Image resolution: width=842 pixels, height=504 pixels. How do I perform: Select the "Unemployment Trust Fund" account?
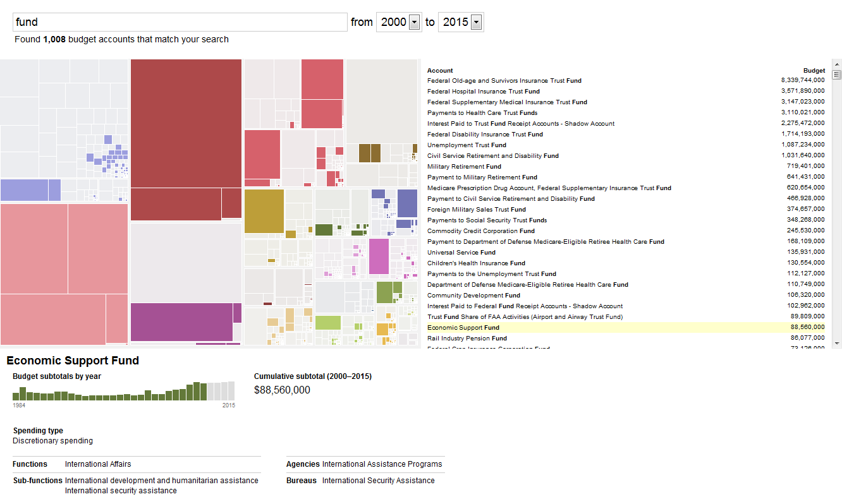tap(466, 145)
